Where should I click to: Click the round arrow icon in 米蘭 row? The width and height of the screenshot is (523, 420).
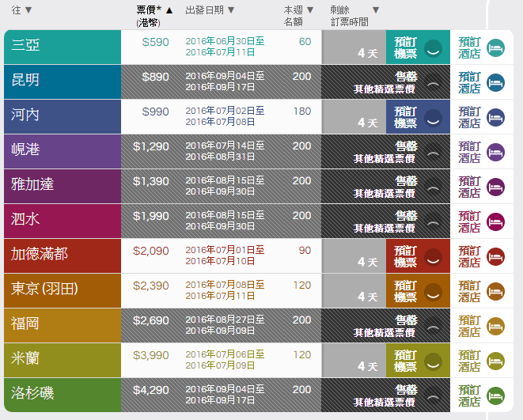click(433, 361)
